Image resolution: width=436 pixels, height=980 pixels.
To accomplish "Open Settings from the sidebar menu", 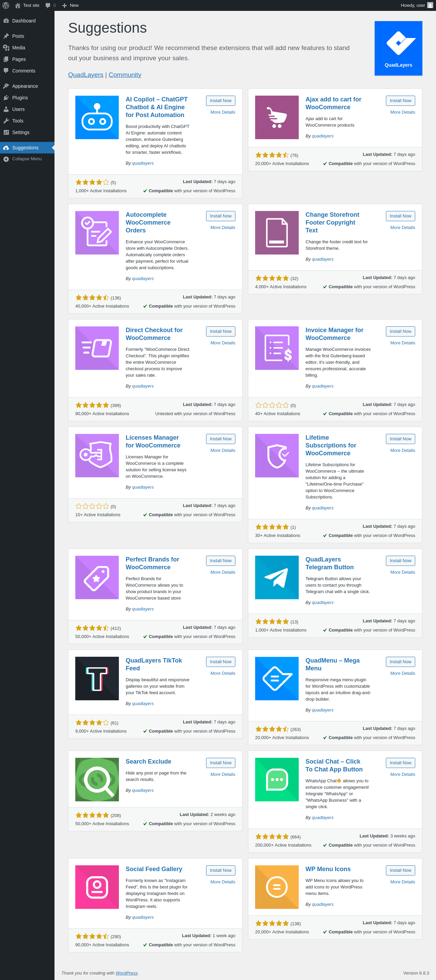I will coord(20,132).
